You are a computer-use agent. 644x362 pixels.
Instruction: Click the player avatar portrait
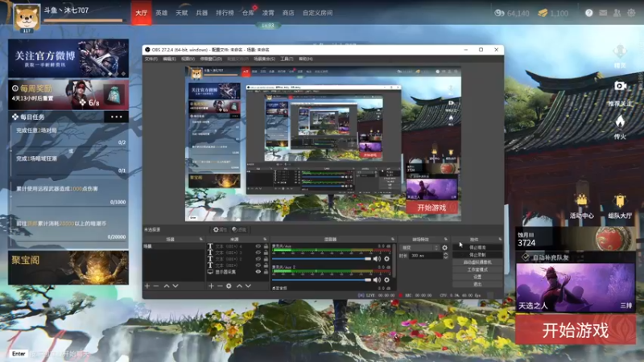[27, 17]
